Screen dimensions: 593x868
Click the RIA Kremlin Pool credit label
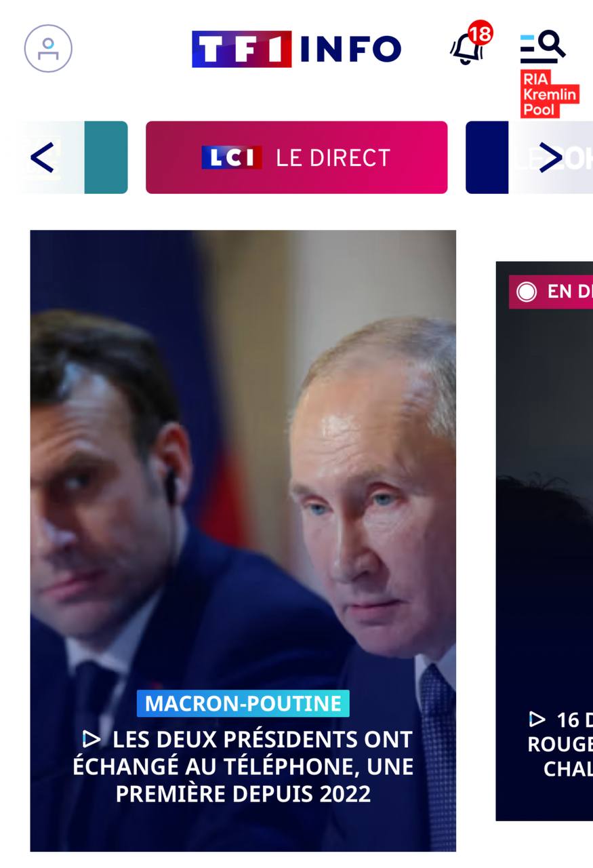pos(550,94)
